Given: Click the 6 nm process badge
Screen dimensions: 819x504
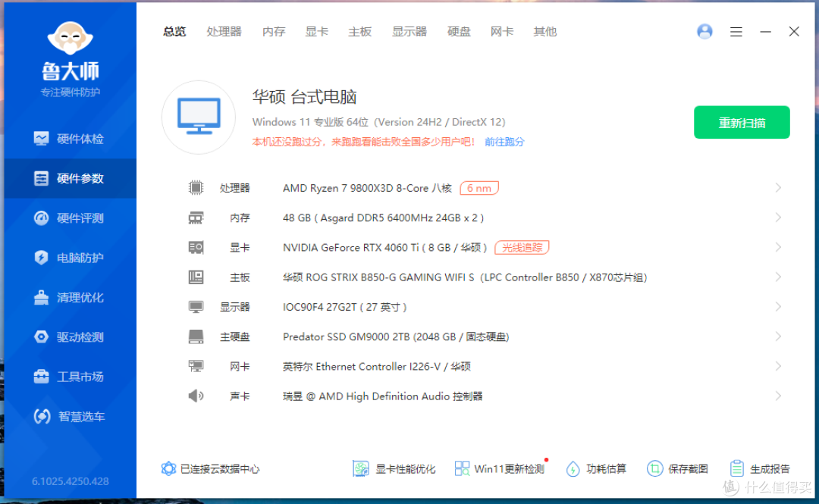Looking at the screenshot, I should [479, 188].
